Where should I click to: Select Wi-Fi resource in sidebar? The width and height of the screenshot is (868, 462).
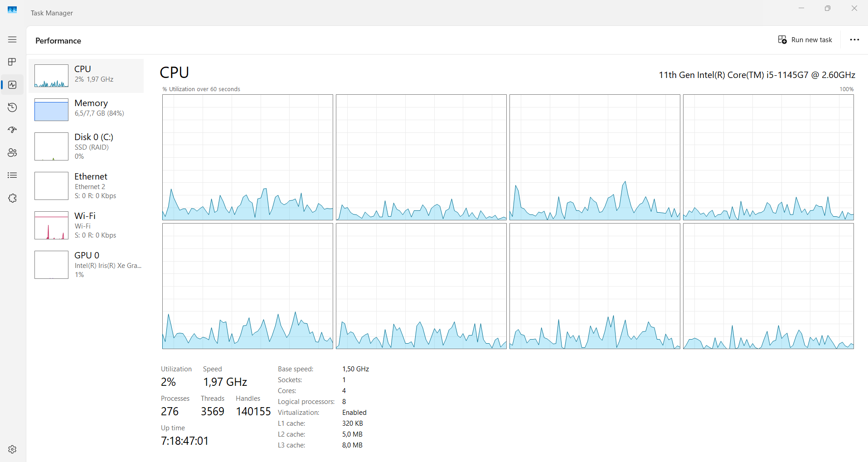86,225
